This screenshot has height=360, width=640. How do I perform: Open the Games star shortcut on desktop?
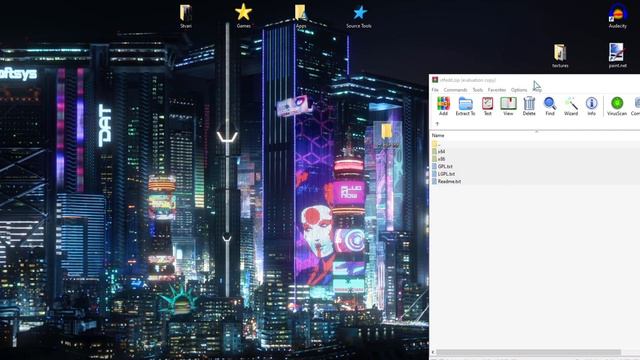(243, 16)
